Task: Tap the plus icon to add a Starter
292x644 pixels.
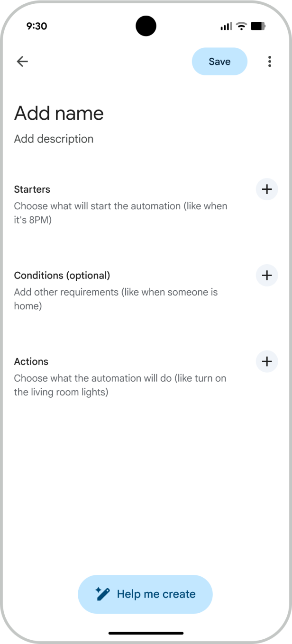Action: coord(266,189)
